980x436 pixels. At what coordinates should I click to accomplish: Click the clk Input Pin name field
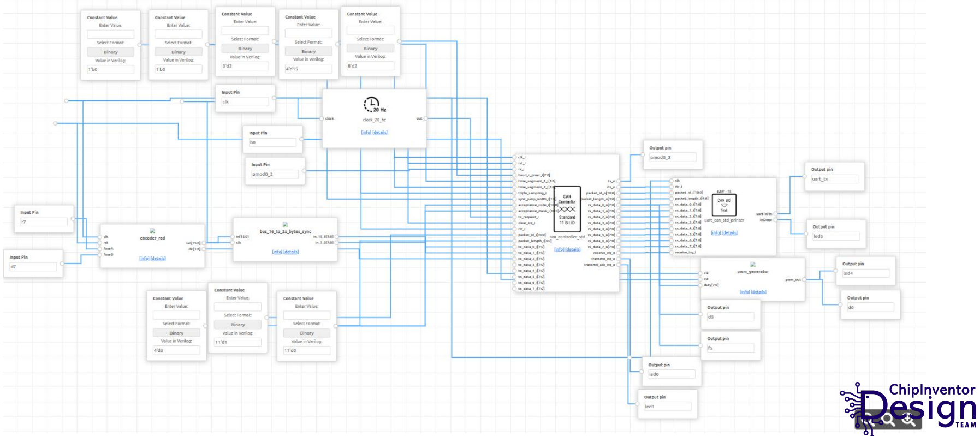coord(245,101)
